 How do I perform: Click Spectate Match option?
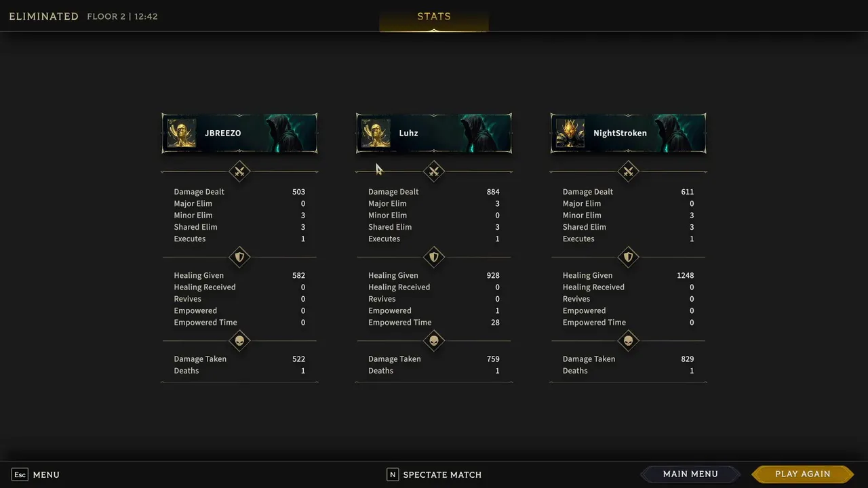coord(442,475)
